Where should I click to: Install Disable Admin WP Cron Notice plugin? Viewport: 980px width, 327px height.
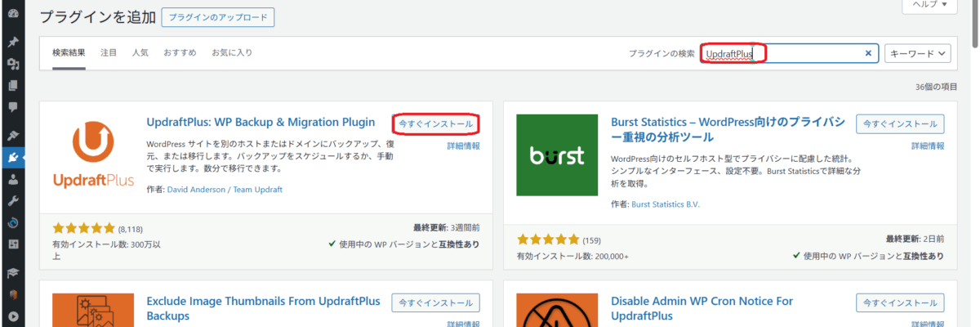900,302
